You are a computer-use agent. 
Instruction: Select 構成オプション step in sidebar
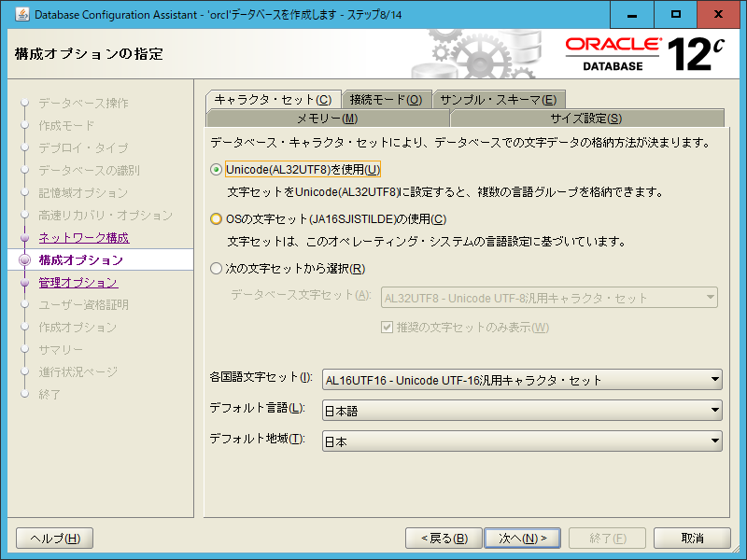pos(81,260)
